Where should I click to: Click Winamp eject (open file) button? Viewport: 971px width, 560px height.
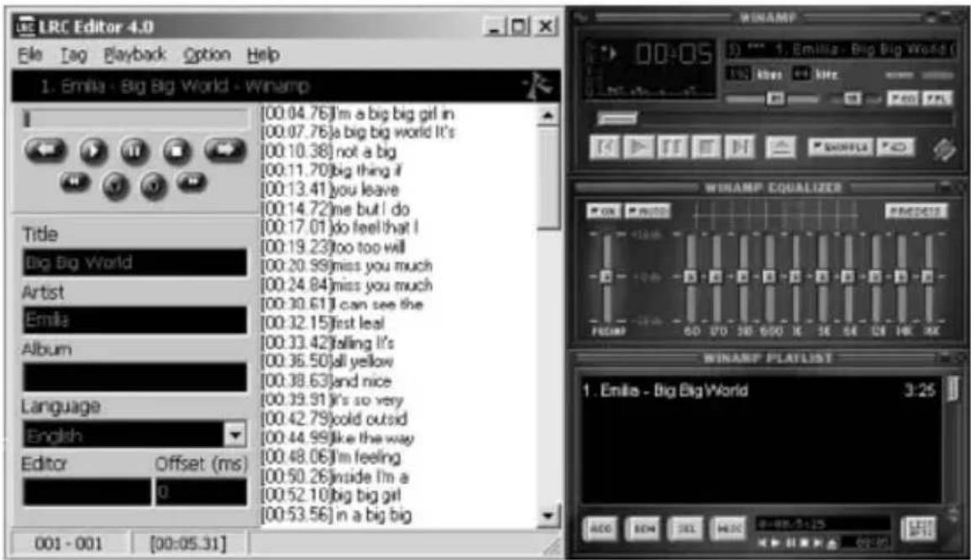click(781, 147)
